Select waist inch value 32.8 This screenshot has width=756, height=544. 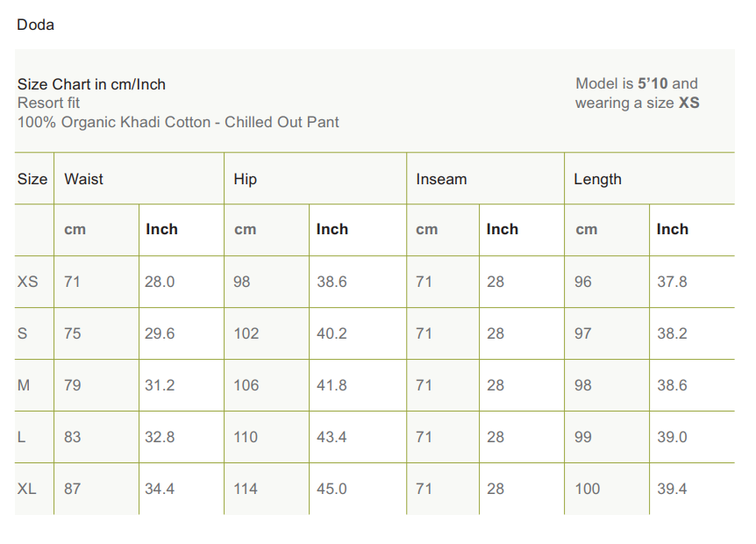[x=160, y=437]
